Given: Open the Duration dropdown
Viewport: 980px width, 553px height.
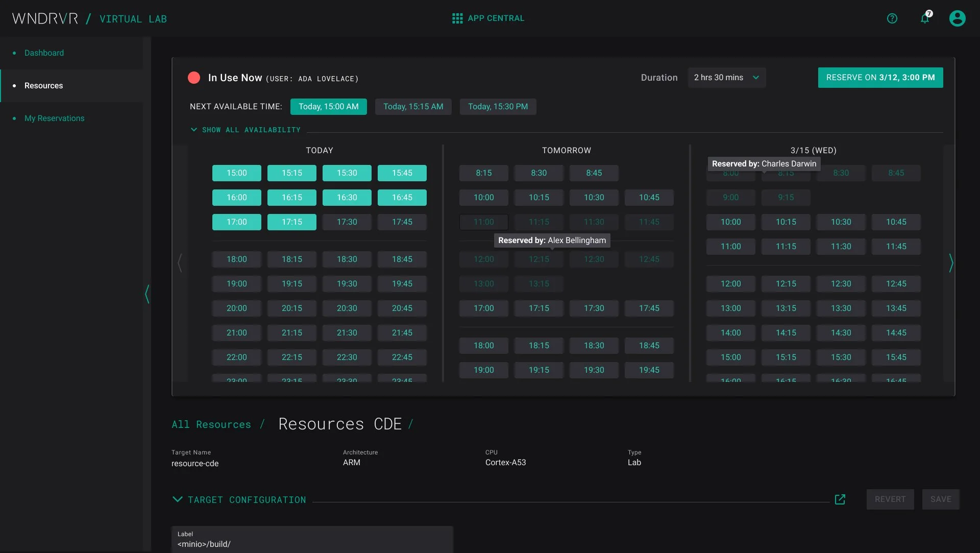Looking at the screenshot, I should (726, 78).
